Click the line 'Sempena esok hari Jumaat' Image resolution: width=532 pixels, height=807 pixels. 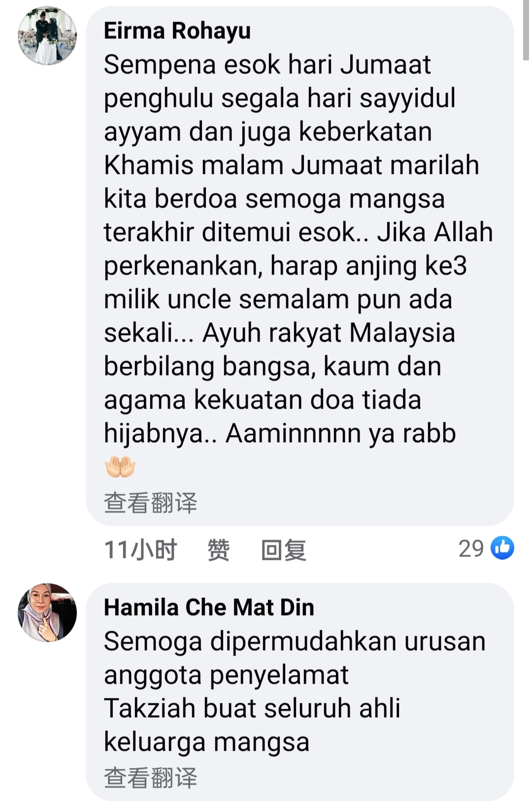point(267,65)
